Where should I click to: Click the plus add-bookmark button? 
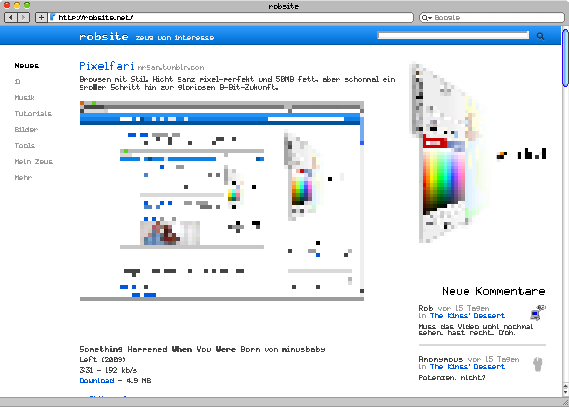(x=41, y=17)
